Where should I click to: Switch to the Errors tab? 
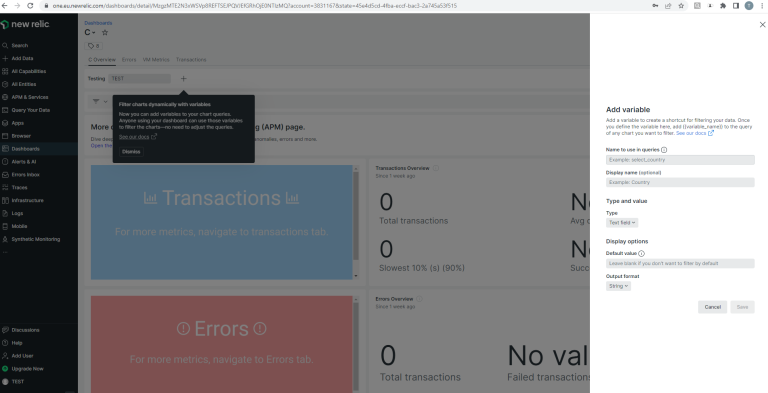(x=129, y=60)
